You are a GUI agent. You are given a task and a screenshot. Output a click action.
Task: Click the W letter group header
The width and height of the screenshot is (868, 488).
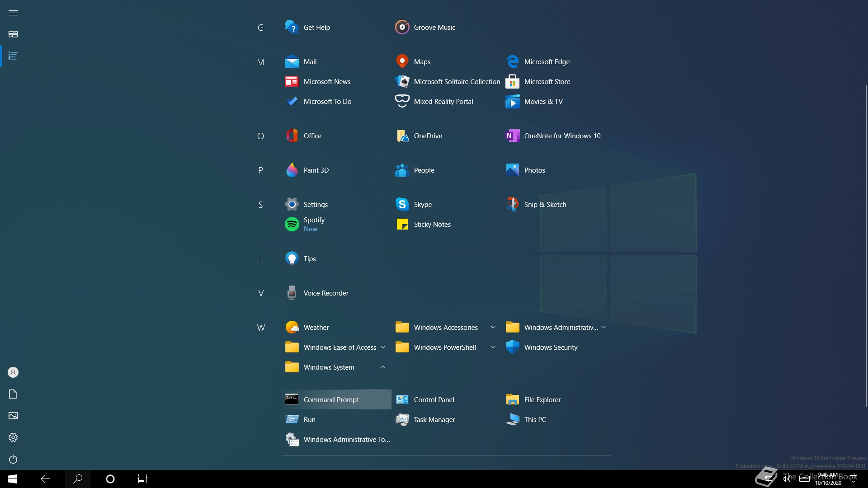pyautogui.click(x=261, y=328)
